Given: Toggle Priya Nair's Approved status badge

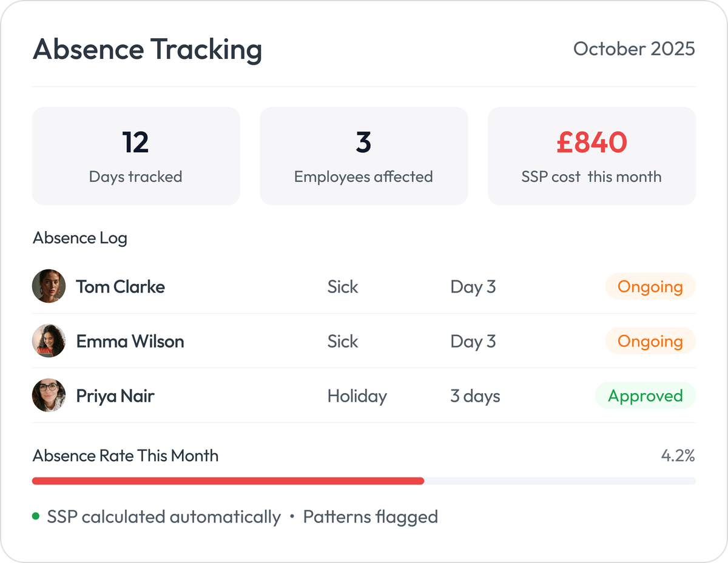Looking at the screenshot, I should [645, 395].
